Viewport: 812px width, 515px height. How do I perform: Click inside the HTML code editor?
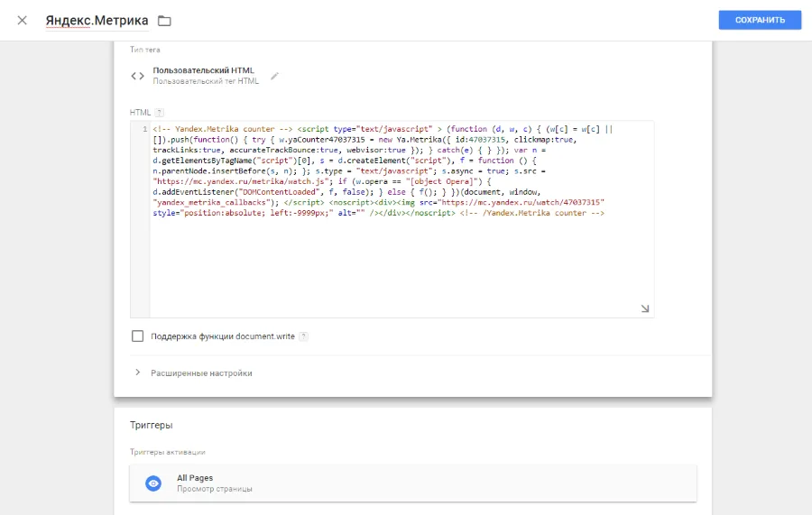point(397,262)
